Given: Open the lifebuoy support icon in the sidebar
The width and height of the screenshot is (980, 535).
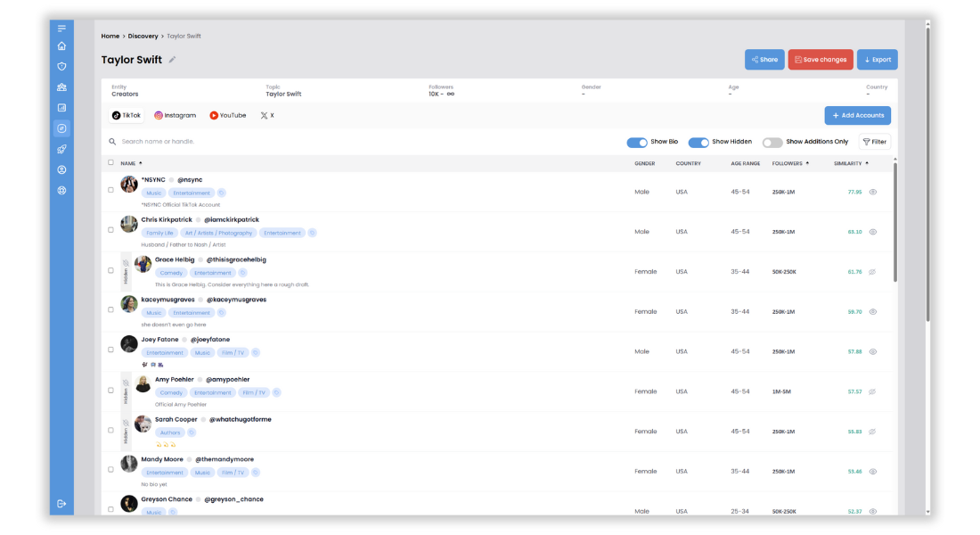Looking at the screenshot, I should coord(61,190).
